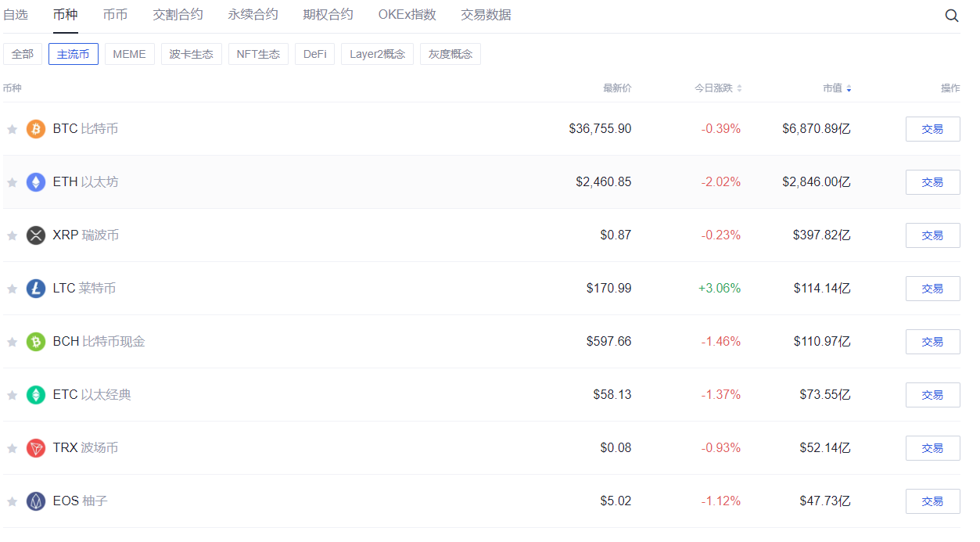
Task: Click ETH change -2.02%
Action: click(x=721, y=182)
